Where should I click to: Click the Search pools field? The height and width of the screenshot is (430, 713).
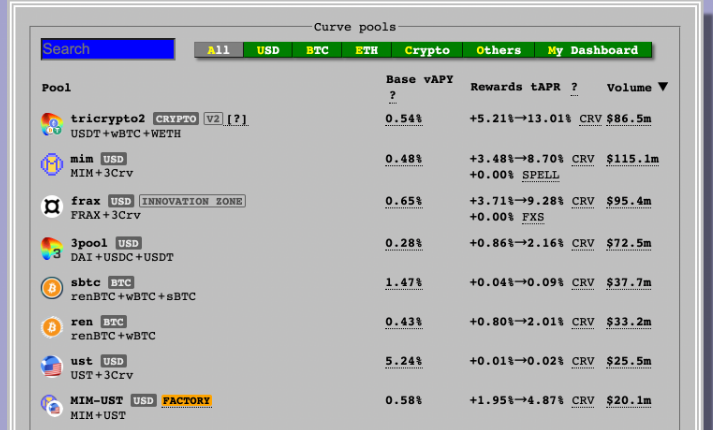pos(108,49)
